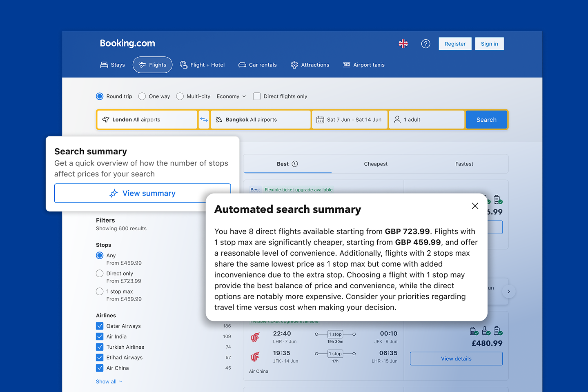The image size is (588, 392).
Task: Select Round trip radio option
Action: pos(100,96)
